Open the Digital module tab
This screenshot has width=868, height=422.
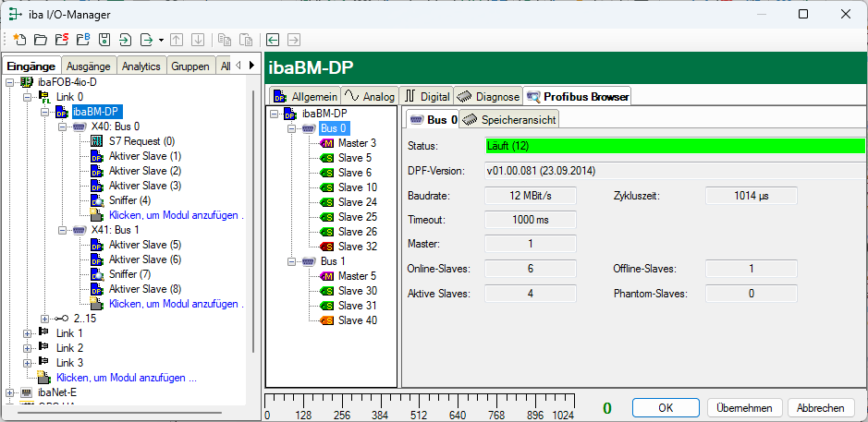(426, 96)
